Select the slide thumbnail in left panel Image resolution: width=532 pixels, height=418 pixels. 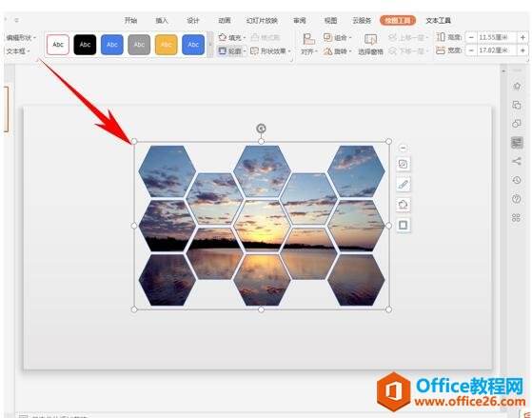click(6, 109)
